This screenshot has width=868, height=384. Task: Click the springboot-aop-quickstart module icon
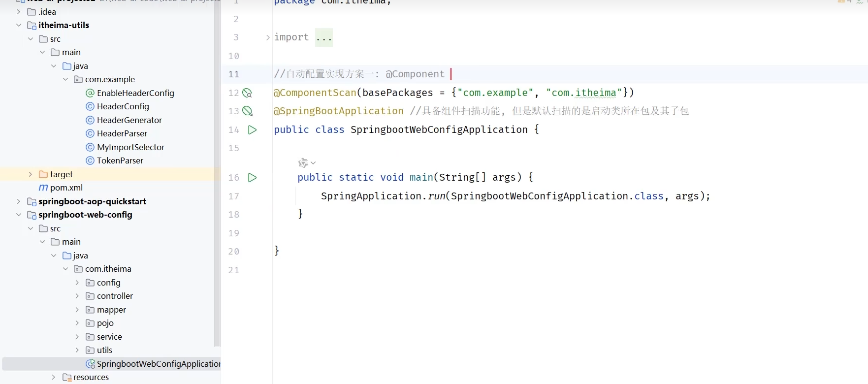pyautogui.click(x=32, y=201)
